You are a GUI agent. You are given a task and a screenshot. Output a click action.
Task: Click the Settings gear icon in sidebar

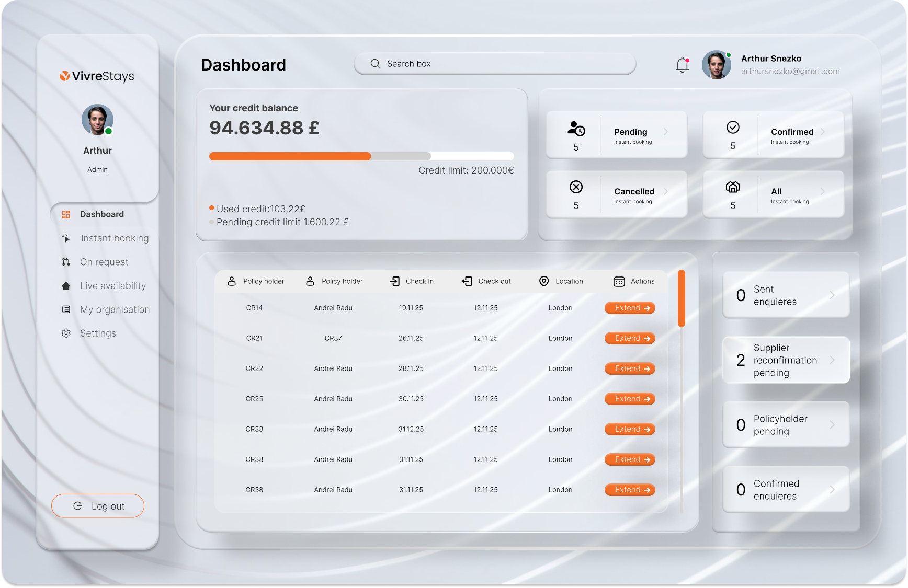(66, 333)
